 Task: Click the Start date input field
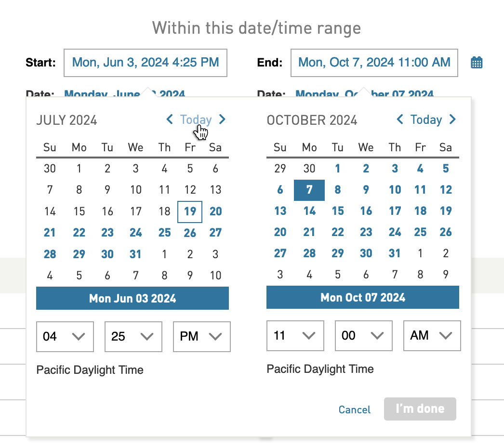point(146,63)
